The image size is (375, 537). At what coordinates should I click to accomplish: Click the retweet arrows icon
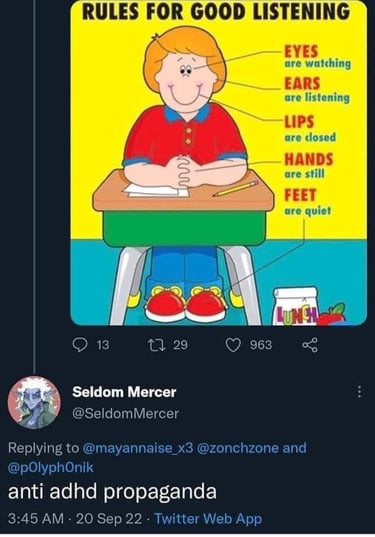[156, 345]
